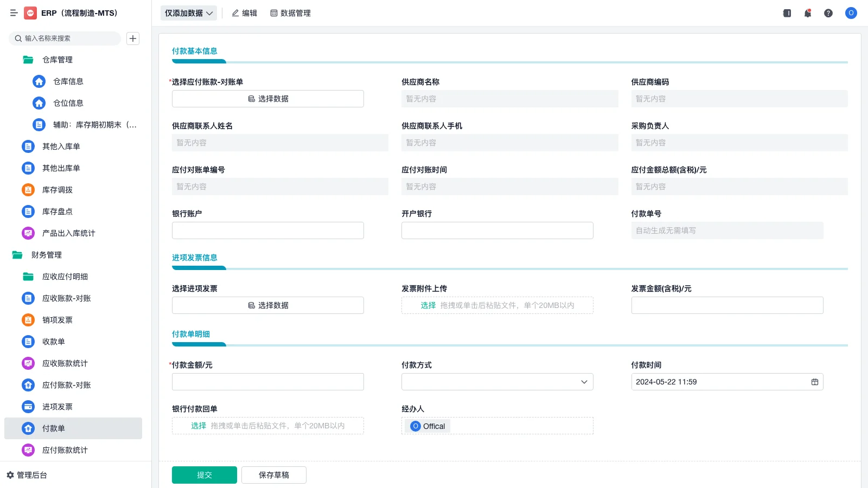Screen dimensions: 868x488
Task: Click 选择 link for 银行付款回单
Action: pyautogui.click(x=199, y=426)
